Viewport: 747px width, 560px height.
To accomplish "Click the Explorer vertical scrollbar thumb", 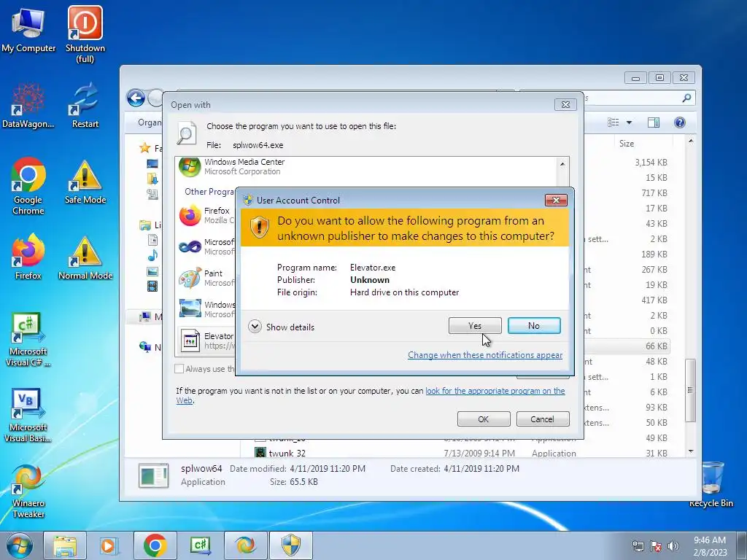I will pos(690,390).
